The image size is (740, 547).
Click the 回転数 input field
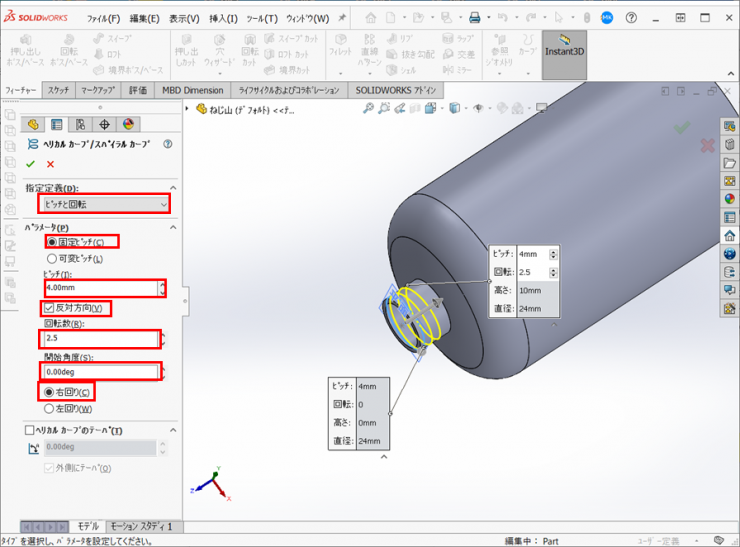pos(98,339)
